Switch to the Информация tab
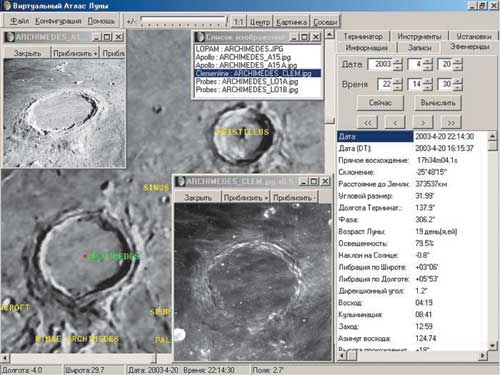The height and width of the screenshot is (375, 500). coord(367,48)
